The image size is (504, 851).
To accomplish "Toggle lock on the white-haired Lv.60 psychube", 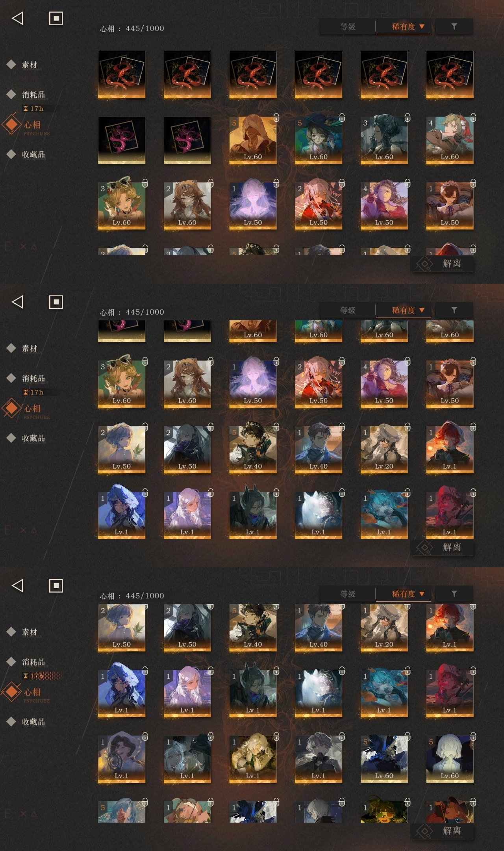I will click(x=473, y=736).
